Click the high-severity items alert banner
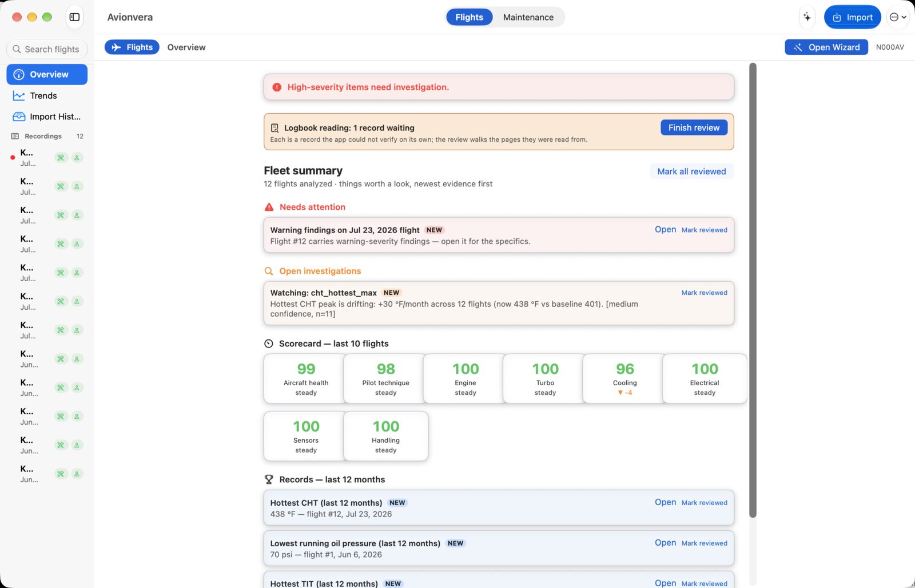This screenshot has width=915, height=588. 499,87
